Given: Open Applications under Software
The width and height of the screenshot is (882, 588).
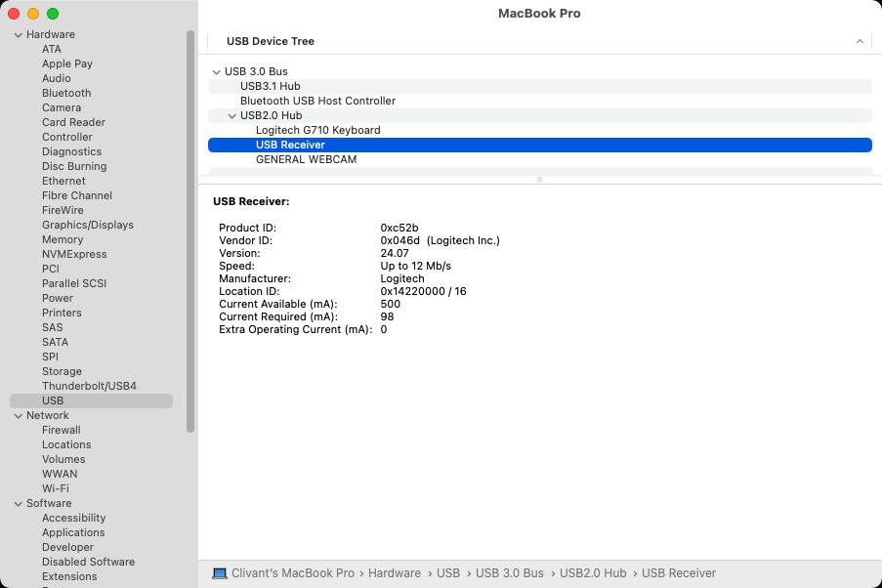Looking at the screenshot, I should tap(73, 532).
